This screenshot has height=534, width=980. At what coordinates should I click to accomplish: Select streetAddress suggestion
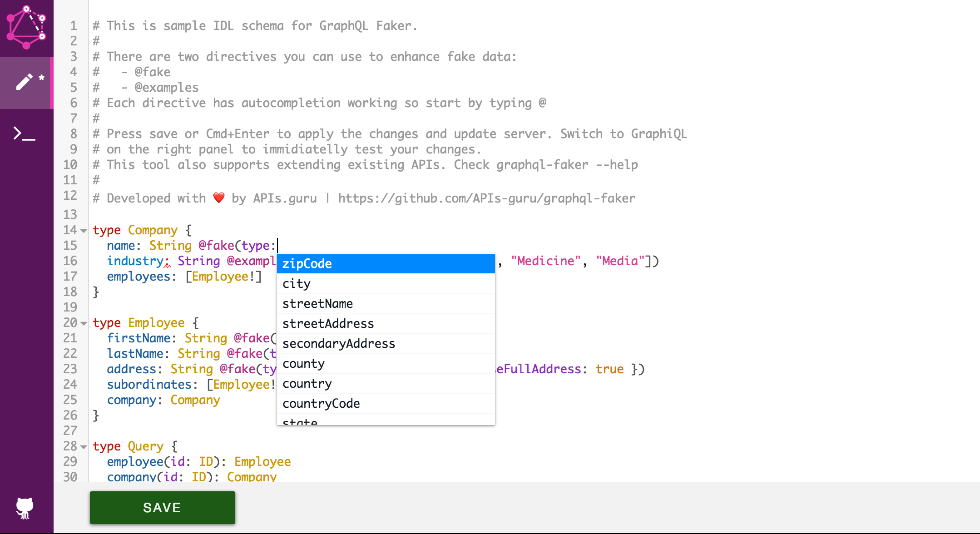point(385,324)
